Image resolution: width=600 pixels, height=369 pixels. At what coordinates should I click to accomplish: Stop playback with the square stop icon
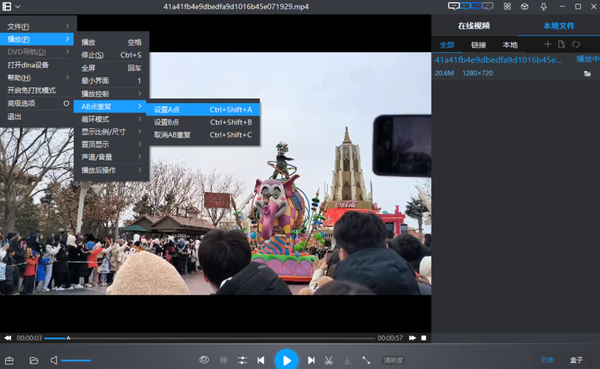point(424,338)
